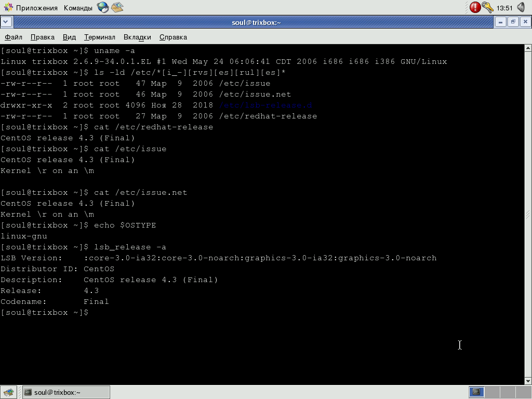Switch to the fourth workspace

click(523, 392)
